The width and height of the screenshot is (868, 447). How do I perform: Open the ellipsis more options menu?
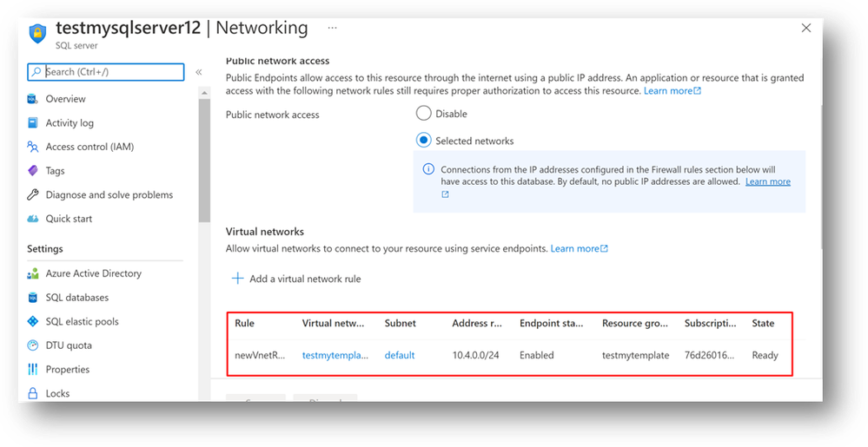[x=332, y=28]
